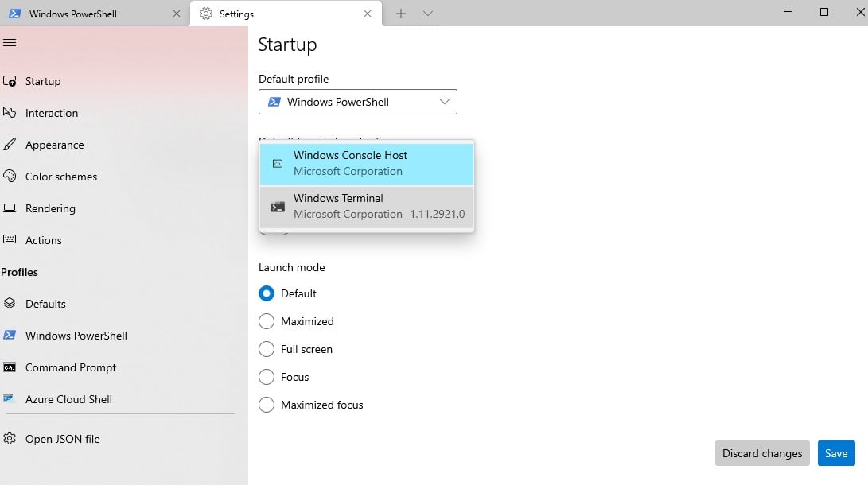Click the Rendering monitor icon
The image size is (868, 485).
[x=10, y=208]
